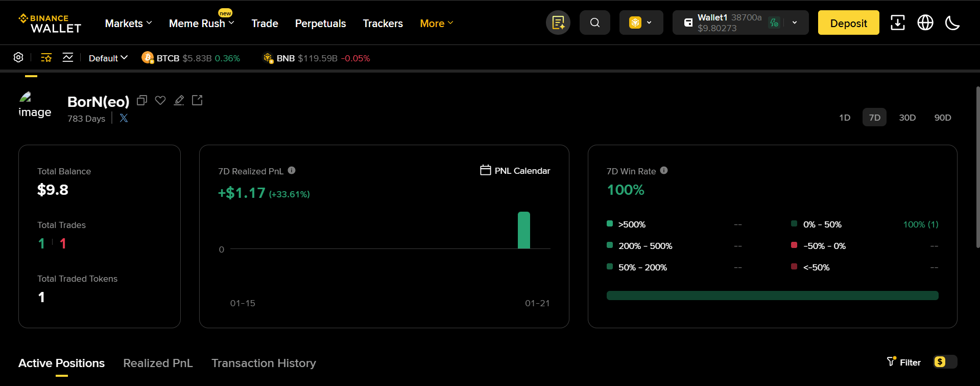Open the Trackers menu item
The height and width of the screenshot is (386, 980).
[x=383, y=24]
